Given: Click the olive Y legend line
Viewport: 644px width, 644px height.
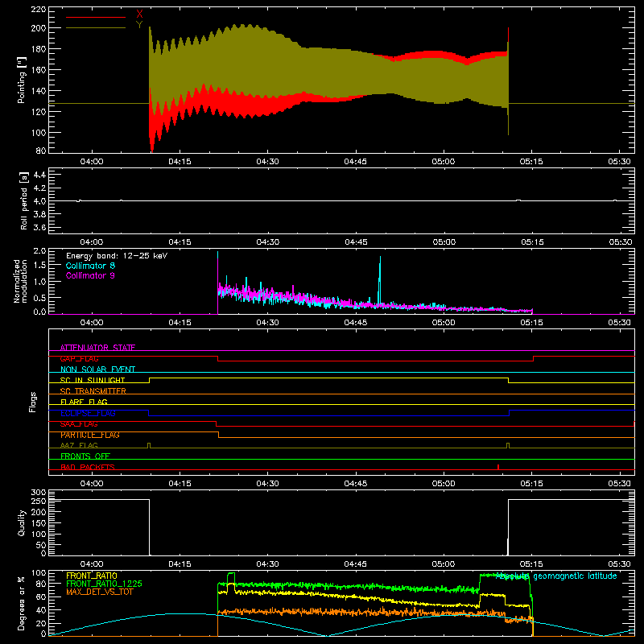Looking at the screenshot, I should (x=96, y=27).
